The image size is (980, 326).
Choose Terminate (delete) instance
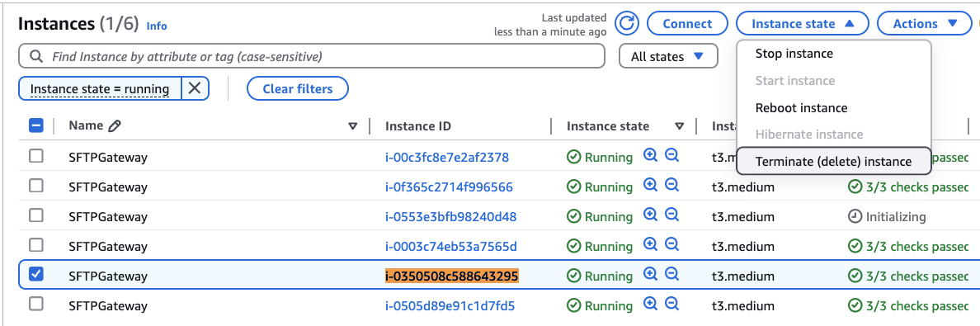tap(834, 161)
